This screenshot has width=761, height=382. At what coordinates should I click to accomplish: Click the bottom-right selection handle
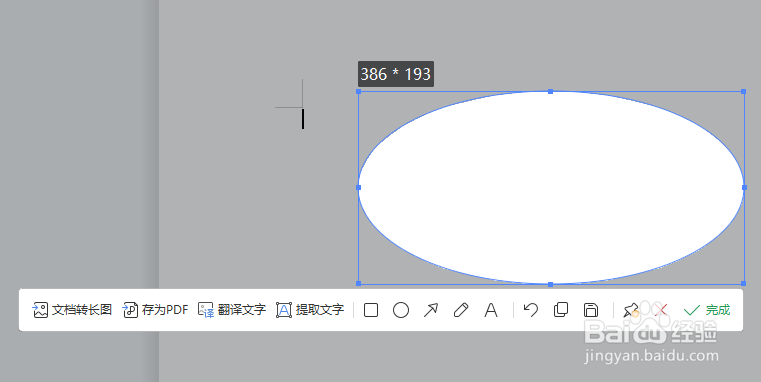744,283
